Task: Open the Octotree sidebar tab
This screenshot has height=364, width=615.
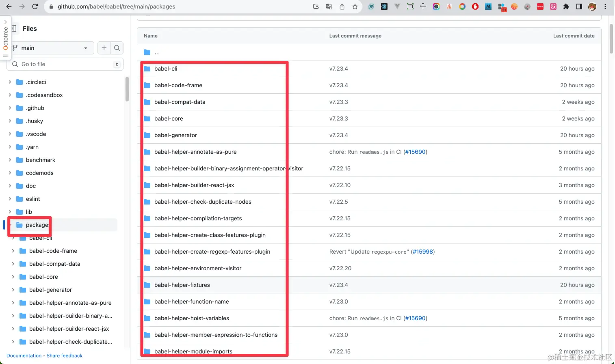Action: point(5,37)
